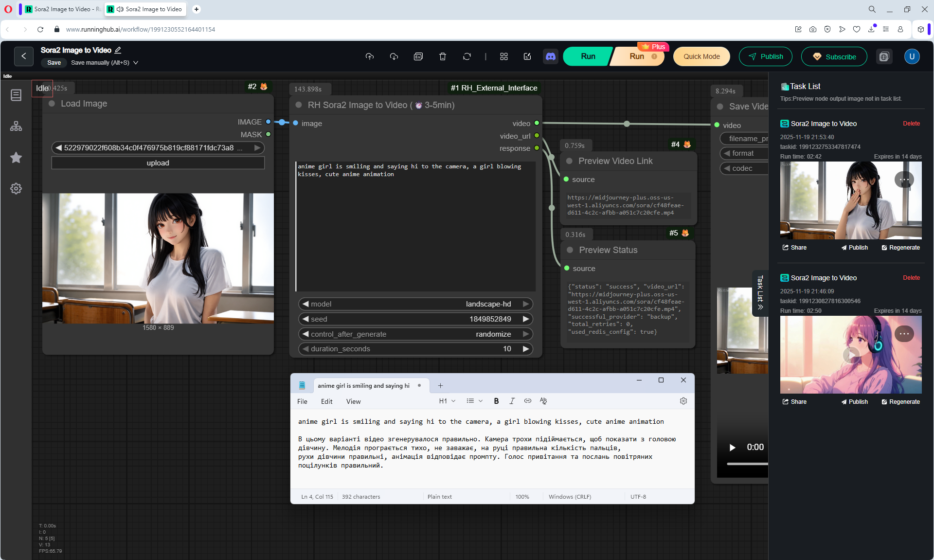
Task: Expand the Save manually dropdown
Action: pos(136,63)
